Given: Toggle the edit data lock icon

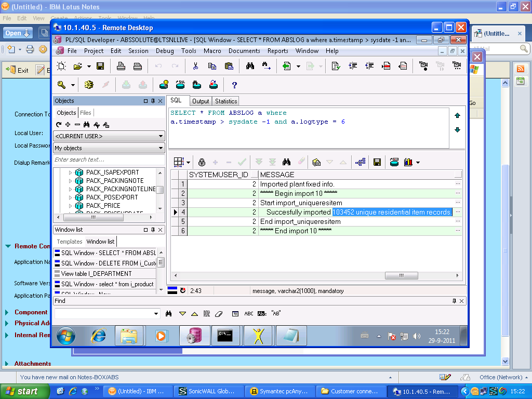Looking at the screenshot, I should click(202, 162).
